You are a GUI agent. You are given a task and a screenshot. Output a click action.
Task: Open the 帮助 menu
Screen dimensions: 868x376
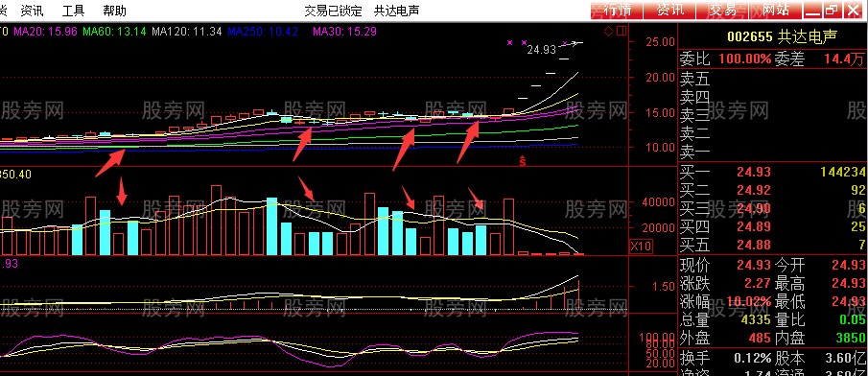coord(114,10)
